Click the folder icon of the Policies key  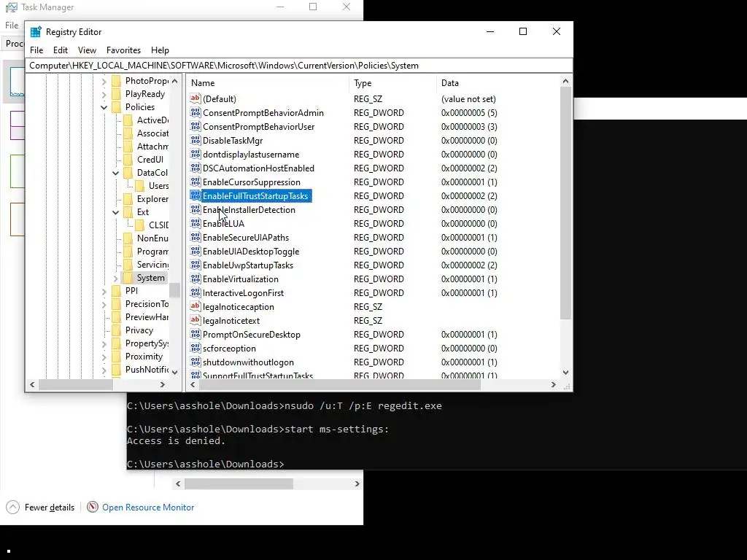coord(116,107)
